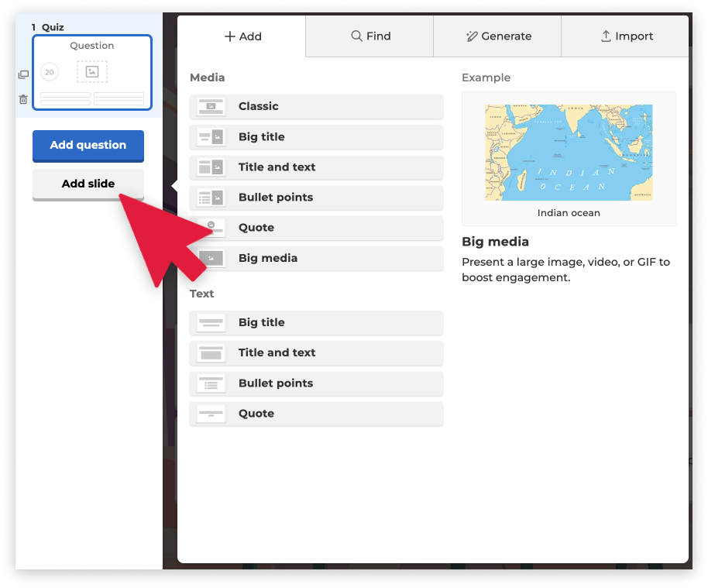
Task: Switch to the Find tab
Action: coord(369,36)
